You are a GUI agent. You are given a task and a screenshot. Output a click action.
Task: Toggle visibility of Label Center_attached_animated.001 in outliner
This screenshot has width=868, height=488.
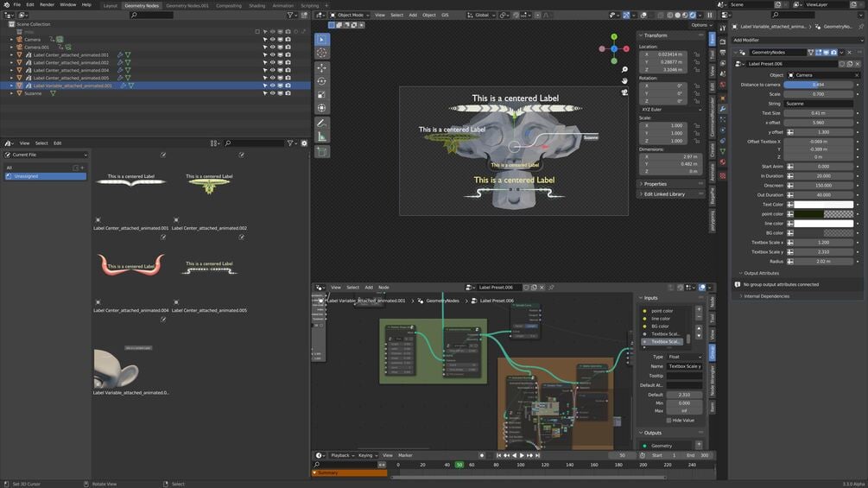tap(272, 54)
